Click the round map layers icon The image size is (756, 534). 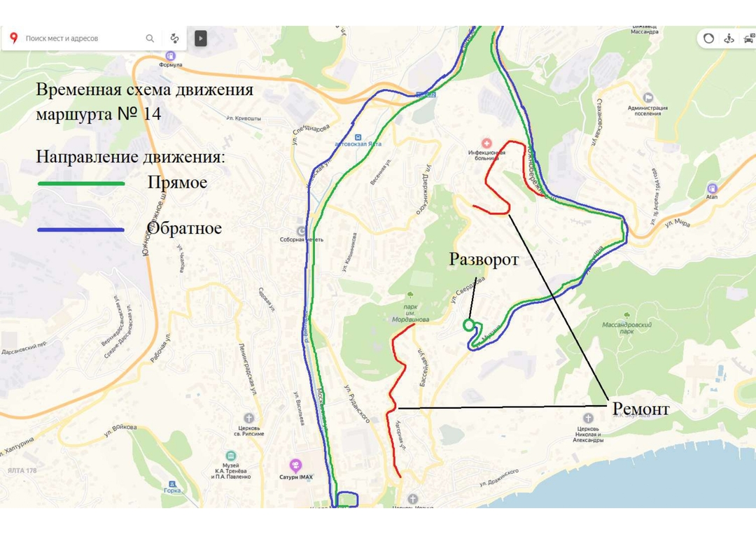(x=708, y=38)
